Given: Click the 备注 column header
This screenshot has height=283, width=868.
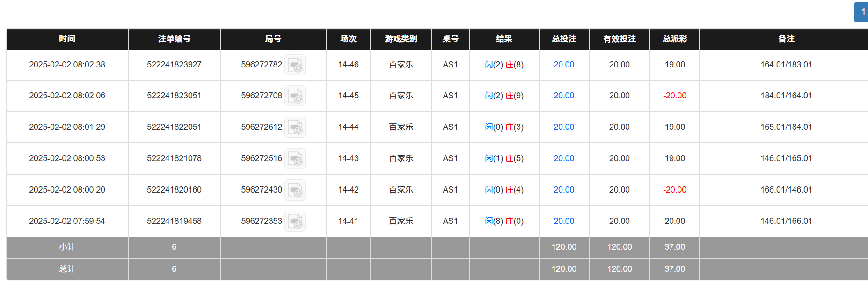Looking at the screenshot, I should point(786,39).
